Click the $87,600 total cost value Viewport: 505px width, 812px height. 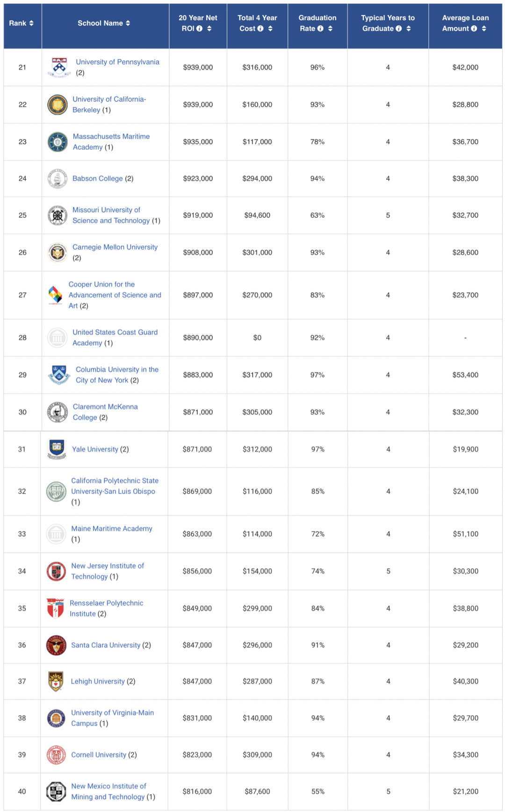[x=257, y=791]
